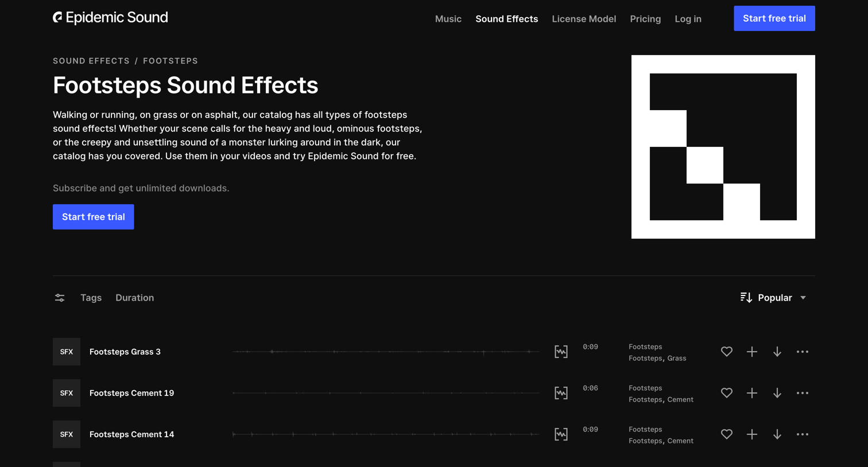This screenshot has width=868, height=467.
Task: Click Start free trial below description
Action: point(94,217)
